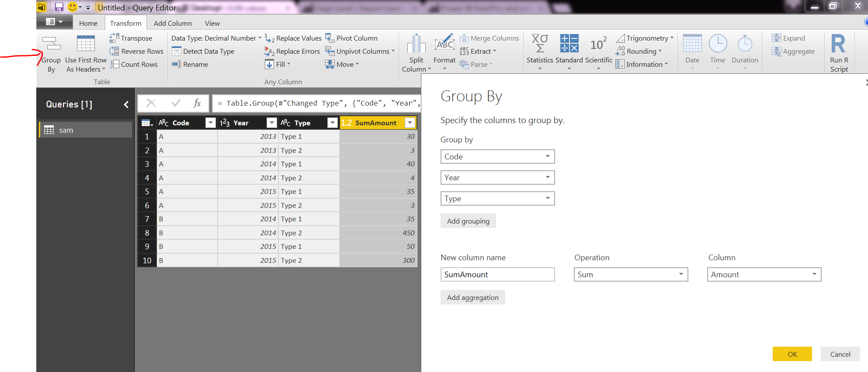Collapse the Queries pane

click(x=126, y=104)
